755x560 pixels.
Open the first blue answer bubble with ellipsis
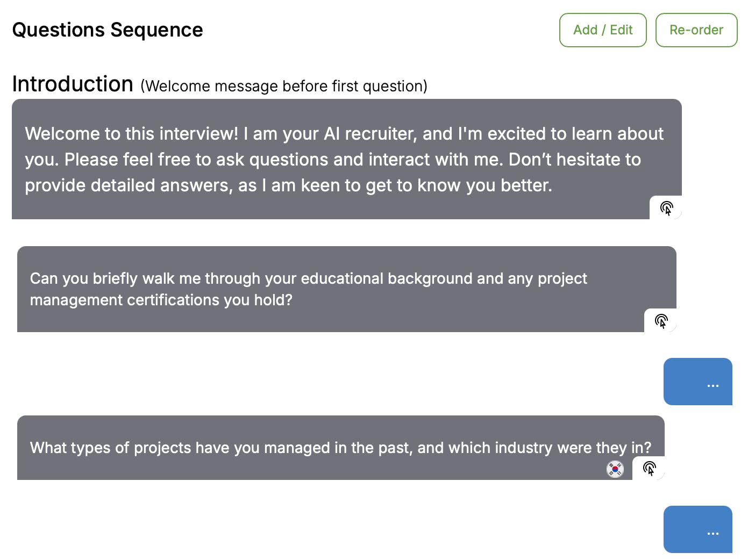pyautogui.click(x=697, y=382)
